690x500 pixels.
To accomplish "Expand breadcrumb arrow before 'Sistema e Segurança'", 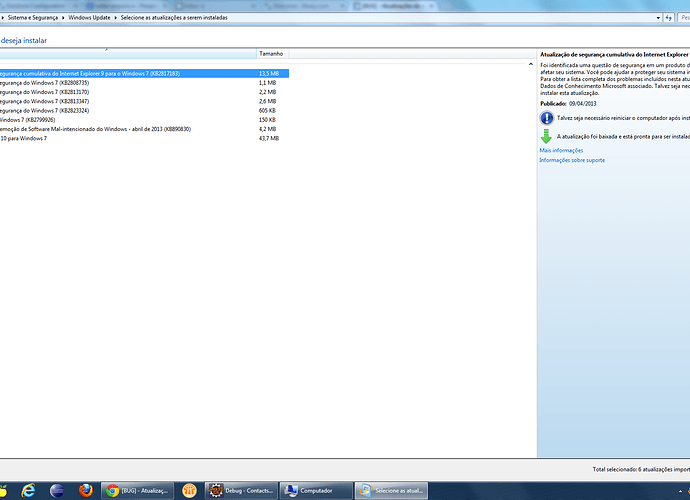I will pyautogui.click(x=3, y=18).
